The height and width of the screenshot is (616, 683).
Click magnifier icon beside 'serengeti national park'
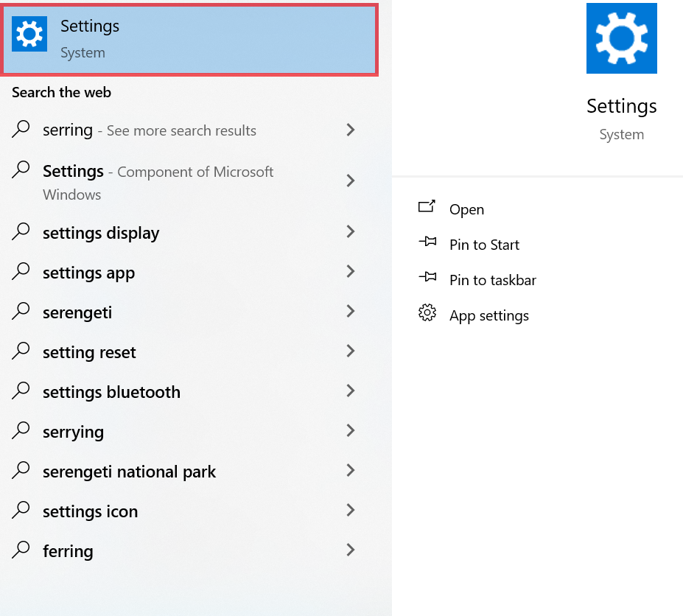21,471
